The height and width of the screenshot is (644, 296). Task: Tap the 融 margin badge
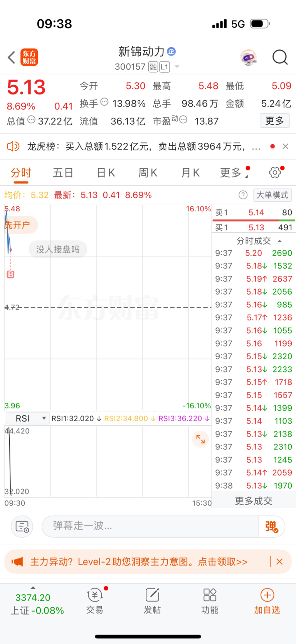[153, 67]
